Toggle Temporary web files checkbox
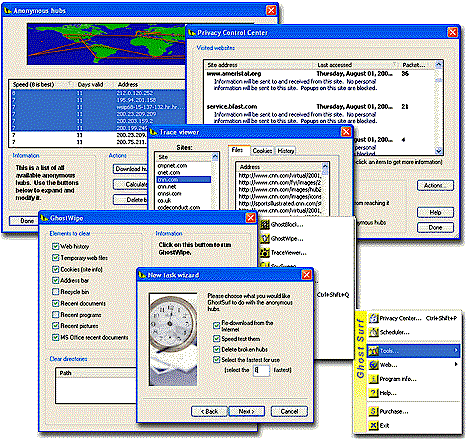This screenshot has height=439, width=466. [55, 258]
